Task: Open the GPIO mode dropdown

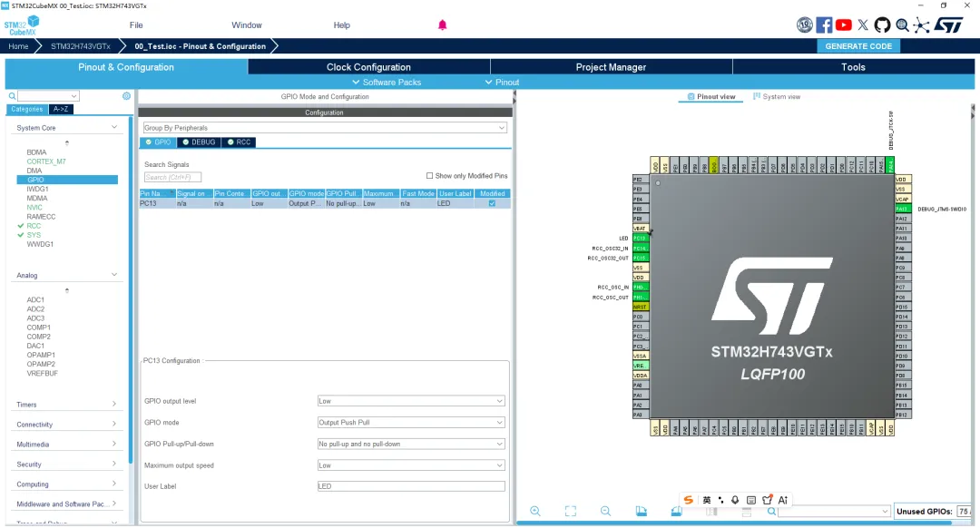Action: click(x=411, y=423)
